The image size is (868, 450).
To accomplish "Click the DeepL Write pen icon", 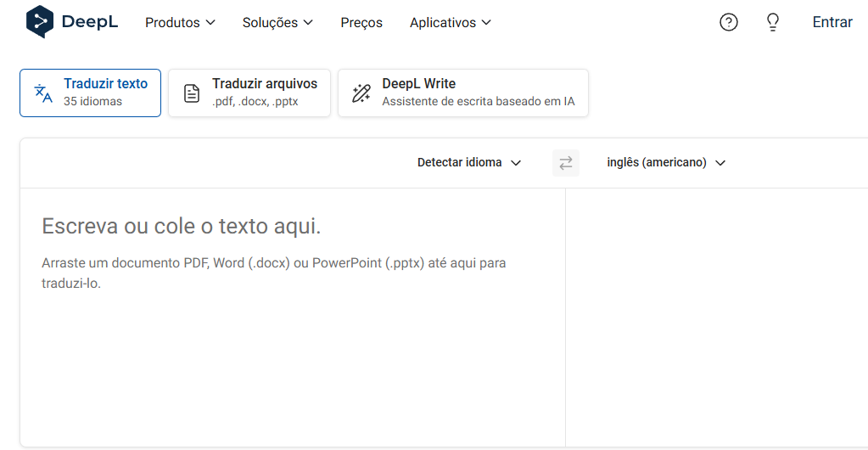I will tap(361, 93).
